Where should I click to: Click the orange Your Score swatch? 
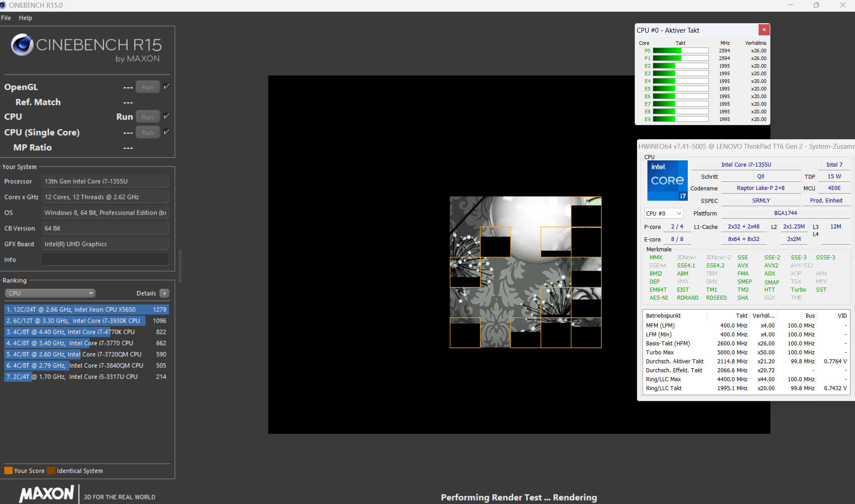coord(8,470)
